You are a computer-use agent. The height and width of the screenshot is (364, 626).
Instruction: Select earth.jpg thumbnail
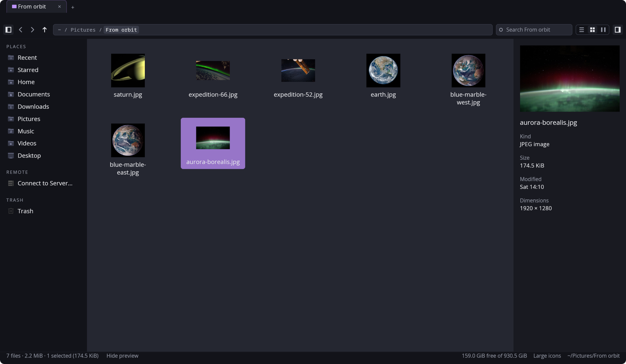point(383,71)
